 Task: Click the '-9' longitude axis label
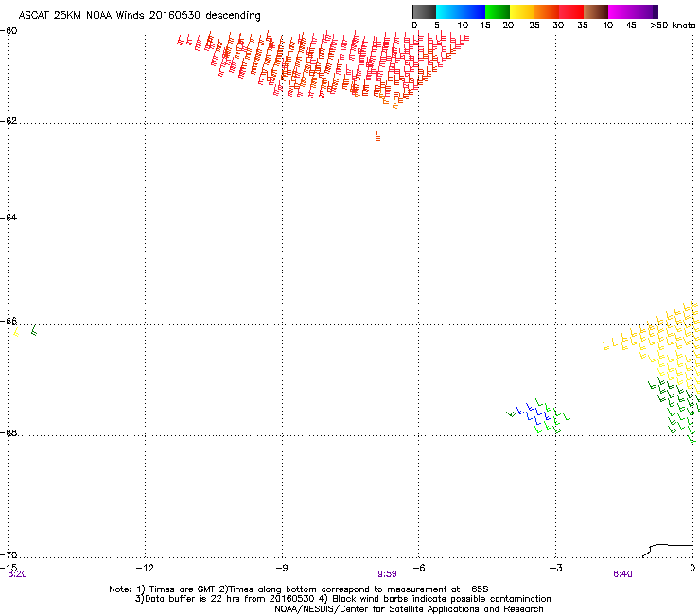coord(282,568)
